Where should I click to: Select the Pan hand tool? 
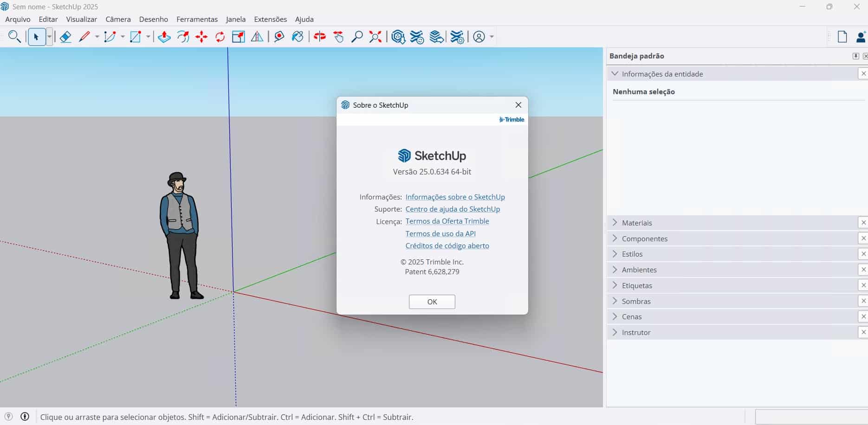coord(339,37)
